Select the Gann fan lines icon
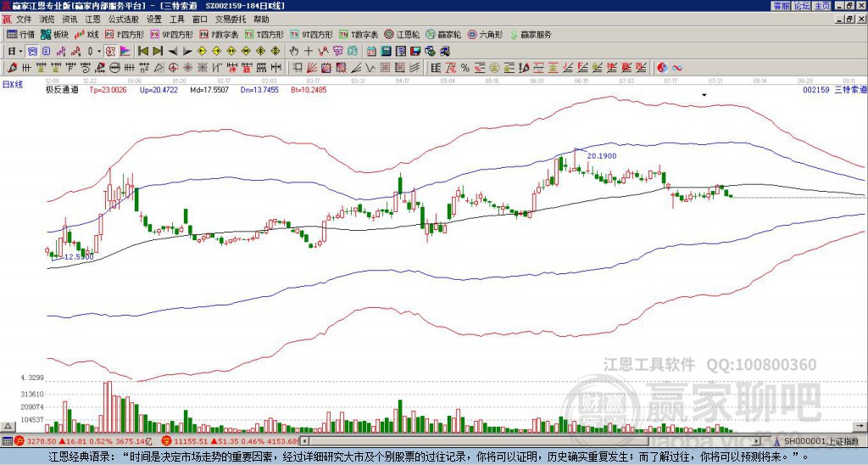The width and height of the screenshot is (868, 465). (x=311, y=68)
